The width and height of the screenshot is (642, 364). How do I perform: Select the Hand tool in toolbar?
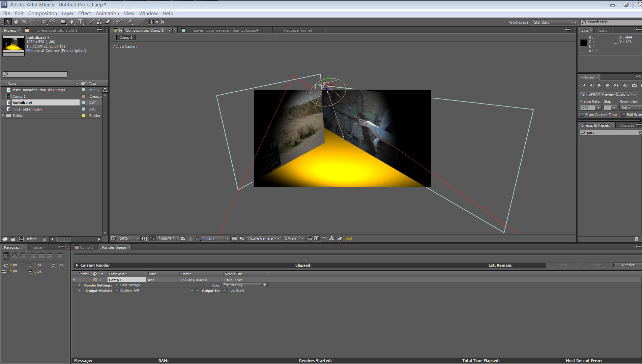coord(16,22)
